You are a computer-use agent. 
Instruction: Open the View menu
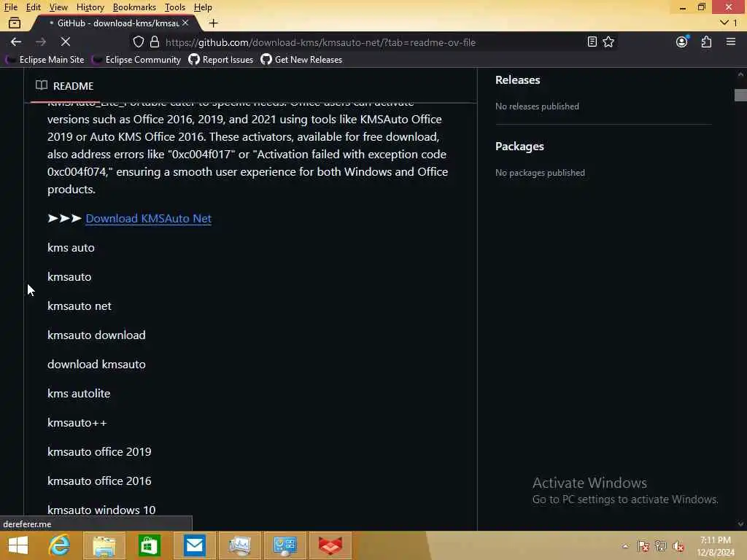point(58,7)
